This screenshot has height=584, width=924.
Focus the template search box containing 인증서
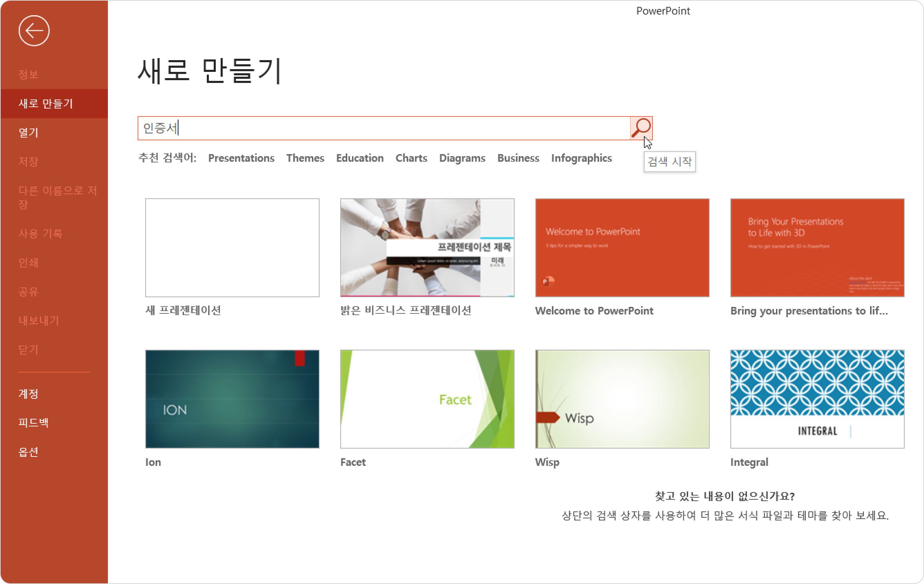[x=384, y=128]
